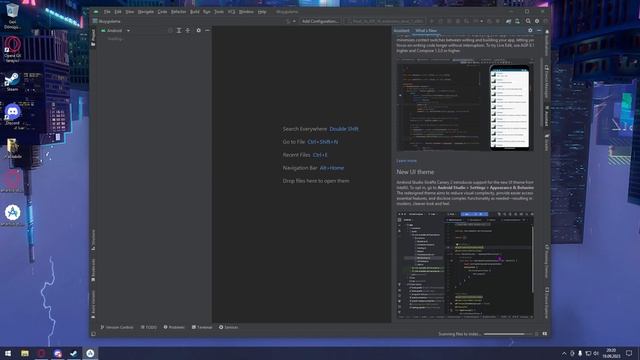Click Android Studio taskbar icon
Viewport: 640px width, 360px height.
[x=90, y=353]
